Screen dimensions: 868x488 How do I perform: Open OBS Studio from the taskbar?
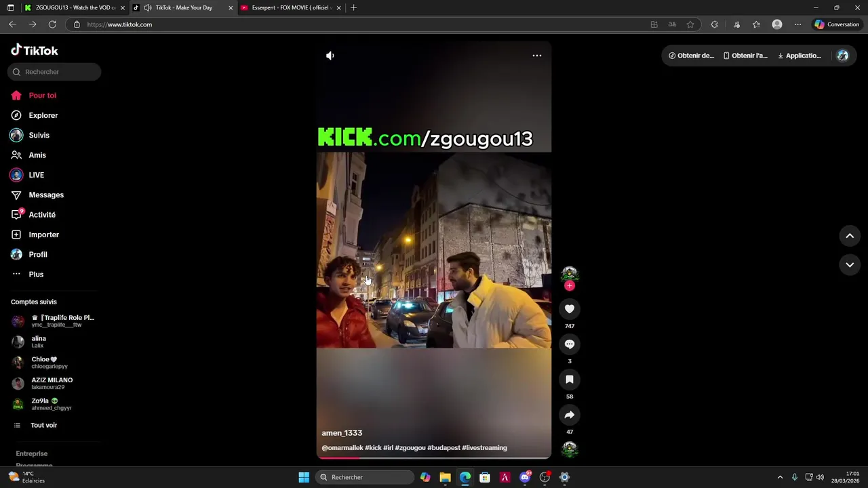[x=545, y=477]
